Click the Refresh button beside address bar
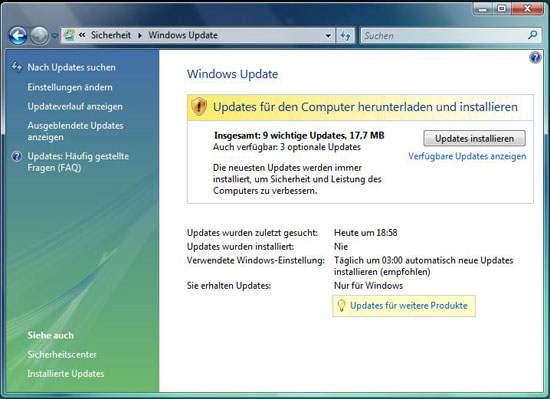Viewport: 550px width, 399px height. point(345,36)
